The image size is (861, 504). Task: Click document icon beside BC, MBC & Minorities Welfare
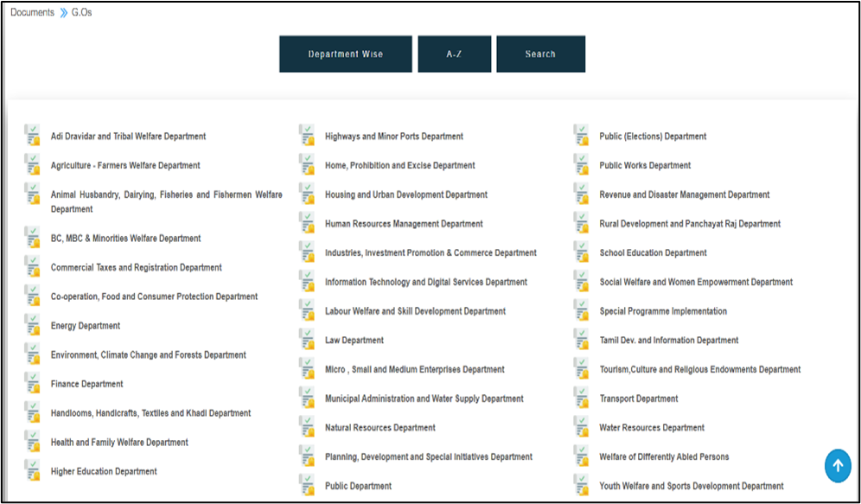pos(32,237)
